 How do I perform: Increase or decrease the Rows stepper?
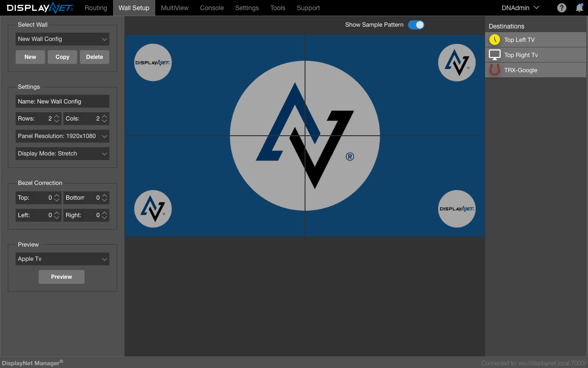click(x=57, y=119)
